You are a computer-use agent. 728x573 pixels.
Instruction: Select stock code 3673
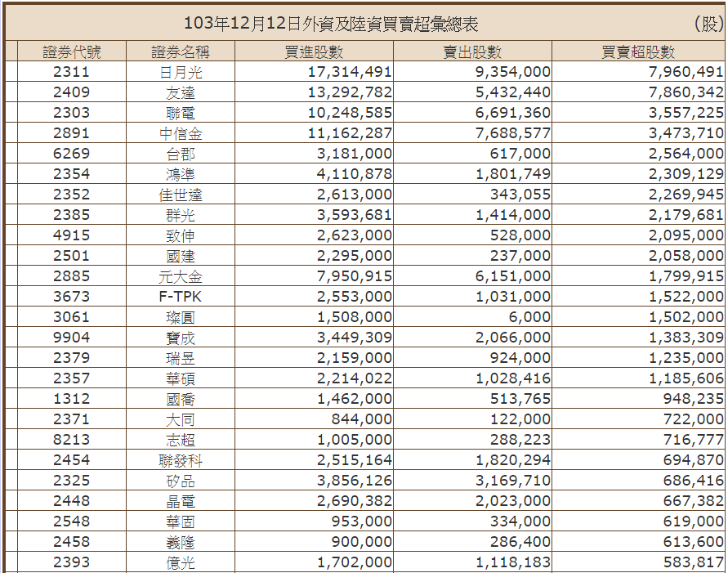pyautogui.click(x=72, y=297)
